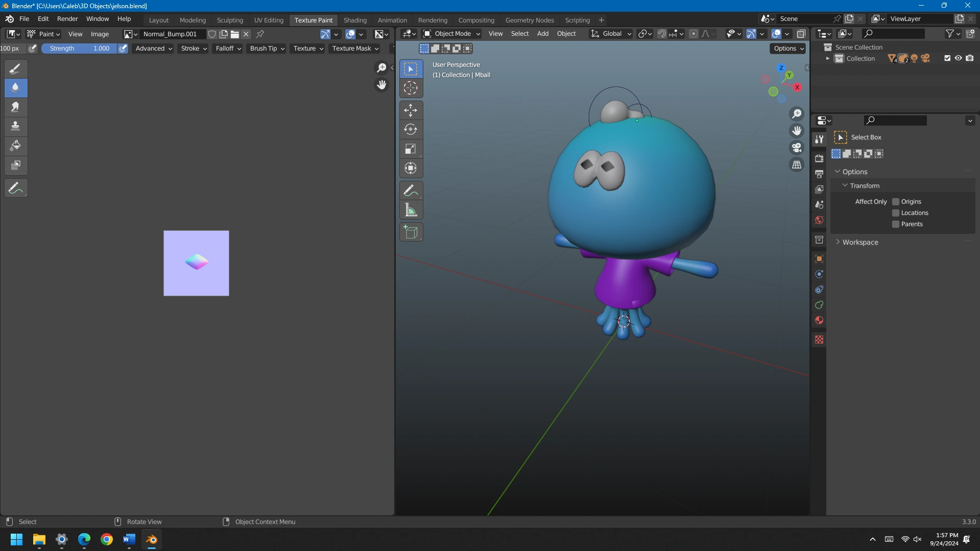Open the Annotate tool
The width and height of the screenshot is (980, 551).
point(15,188)
